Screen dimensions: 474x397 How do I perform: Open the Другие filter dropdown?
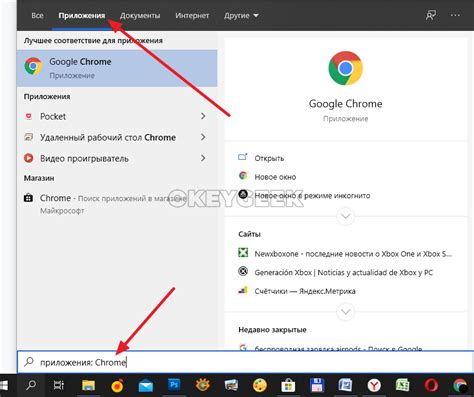coord(241,15)
